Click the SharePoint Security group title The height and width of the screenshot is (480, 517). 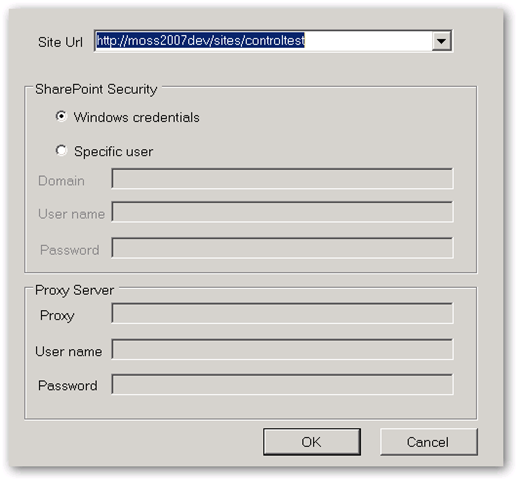point(96,89)
